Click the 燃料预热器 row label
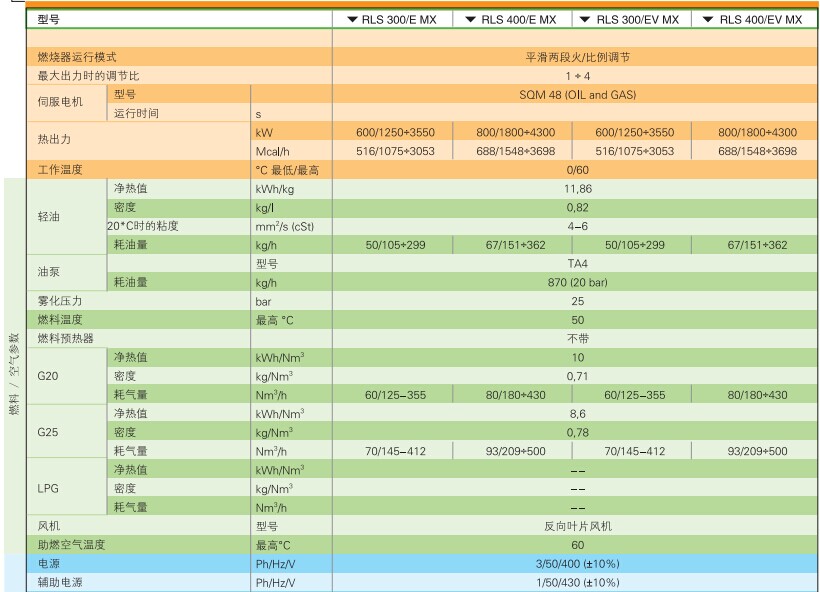820x592 pixels. click(65, 338)
